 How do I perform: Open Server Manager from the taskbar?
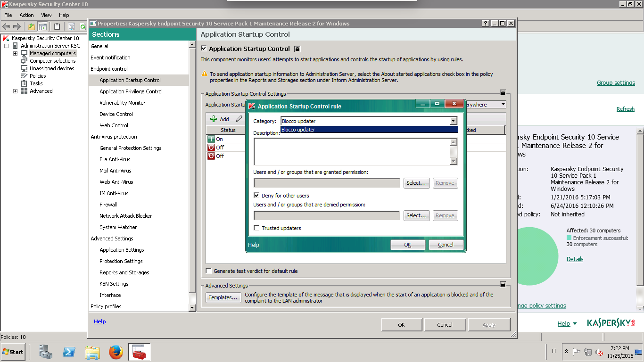click(x=46, y=352)
